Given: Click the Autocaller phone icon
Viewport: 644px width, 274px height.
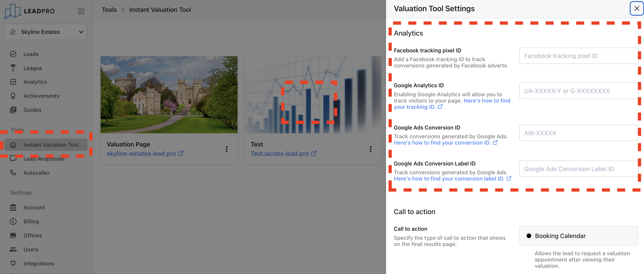Looking at the screenshot, I should [x=13, y=173].
